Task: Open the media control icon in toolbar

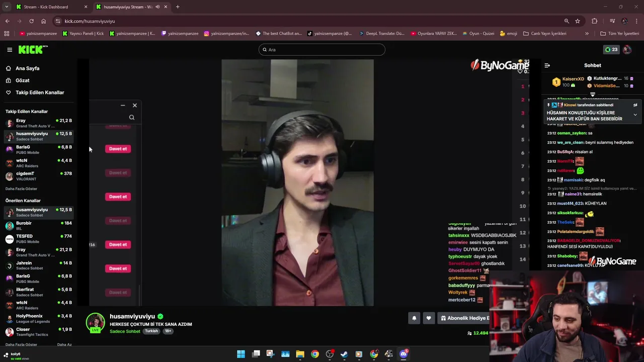Action: click(612, 21)
